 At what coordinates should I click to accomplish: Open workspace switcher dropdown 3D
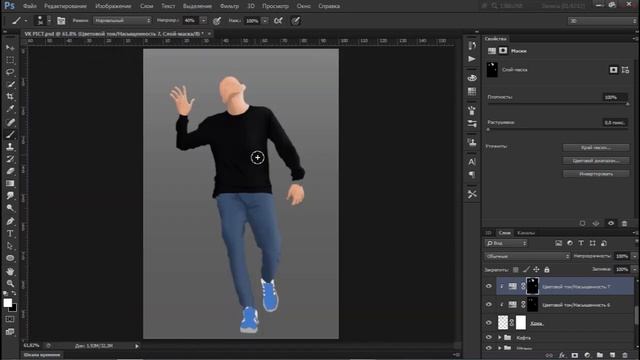pyautogui.click(x=602, y=20)
